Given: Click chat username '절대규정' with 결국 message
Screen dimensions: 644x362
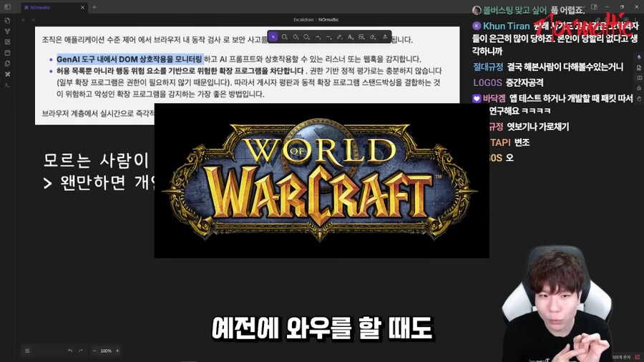Looking at the screenshot, I should (x=488, y=67).
